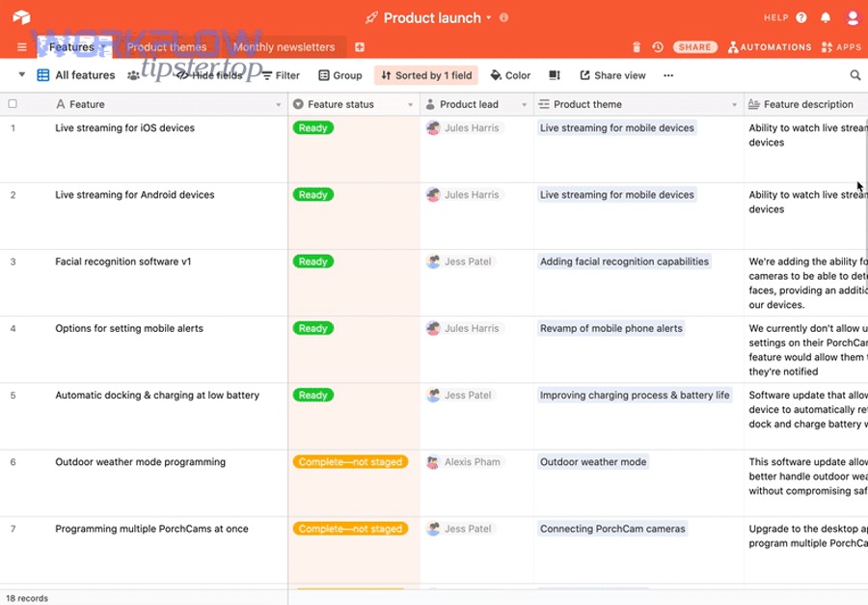The height and width of the screenshot is (605, 868).
Task: Click Jess Patel in row 3
Action: (461, 261)
